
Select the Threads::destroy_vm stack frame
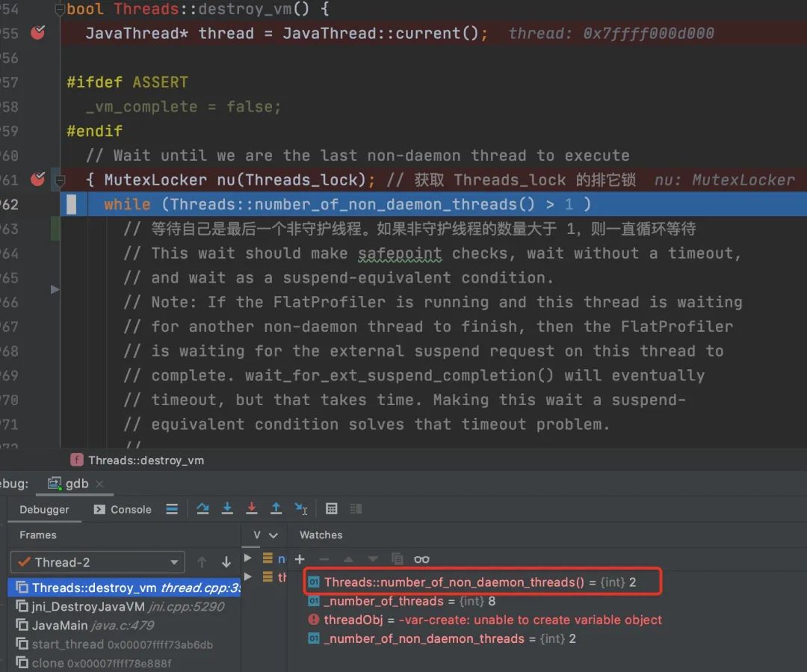pos(124,588)
